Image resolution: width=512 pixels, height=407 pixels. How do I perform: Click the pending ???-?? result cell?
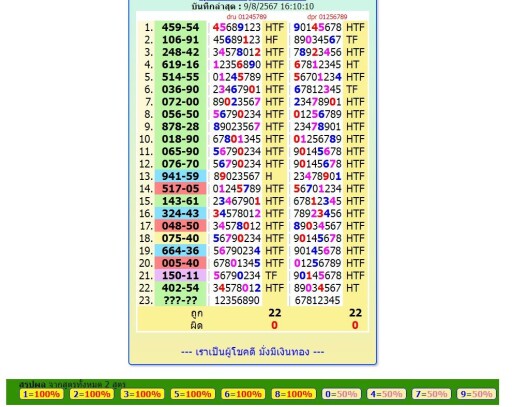click(180, 300)
